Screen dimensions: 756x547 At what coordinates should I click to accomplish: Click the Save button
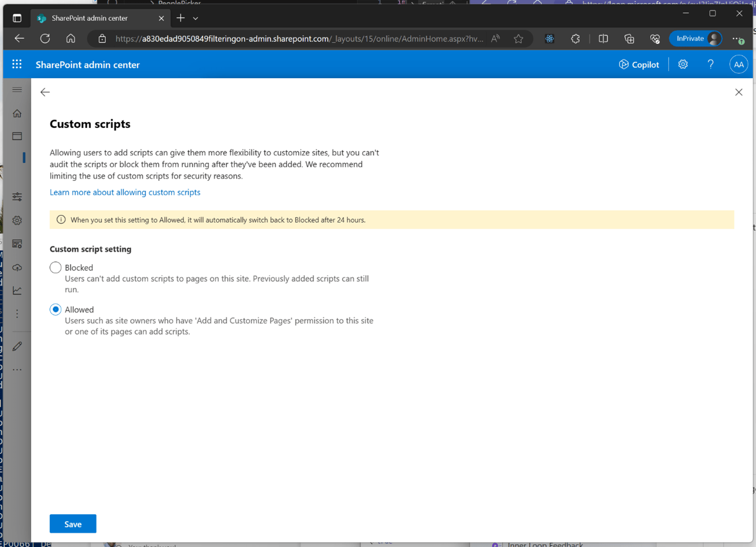tap(73, 524)
